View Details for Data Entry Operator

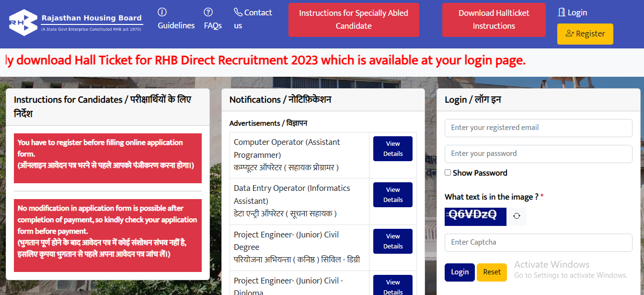pyautogui.click(x=393, y=195)
